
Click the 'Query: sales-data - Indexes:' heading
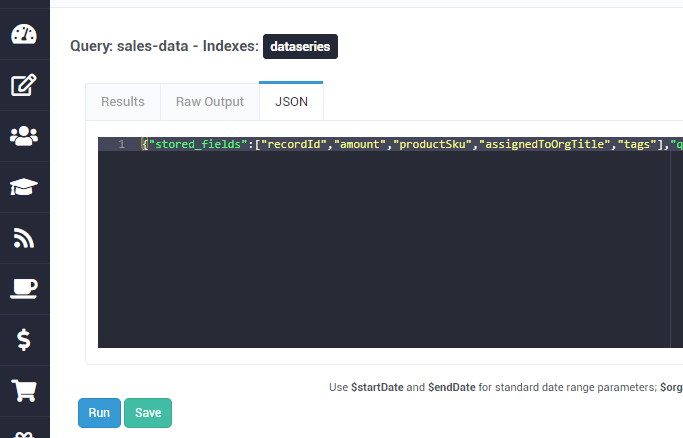pos(165,46)
